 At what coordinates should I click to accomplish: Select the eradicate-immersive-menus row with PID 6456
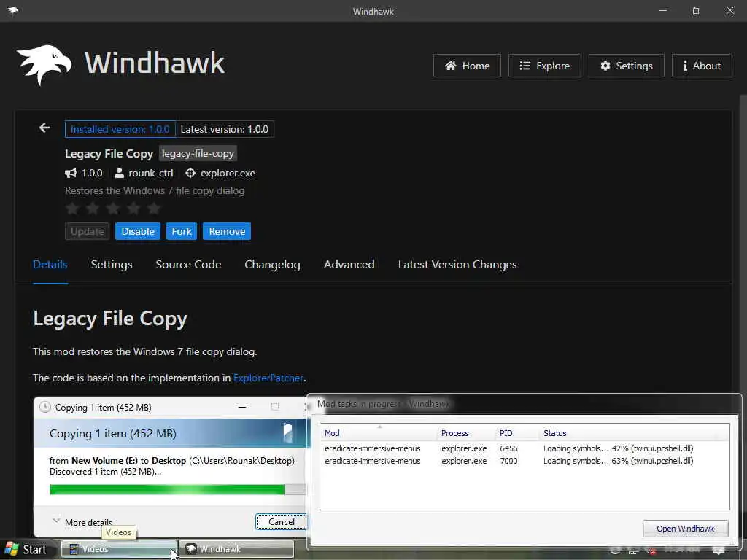pos(524,448)
